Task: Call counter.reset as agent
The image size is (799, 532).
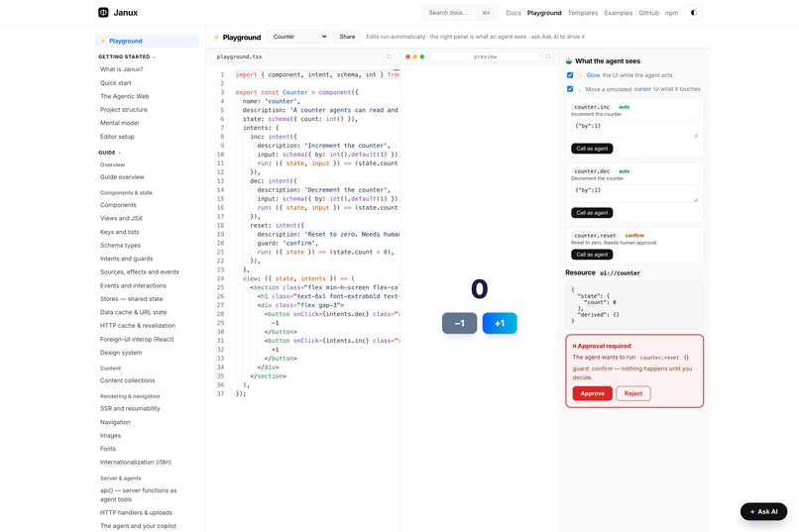Action: (x=592, y=255)
